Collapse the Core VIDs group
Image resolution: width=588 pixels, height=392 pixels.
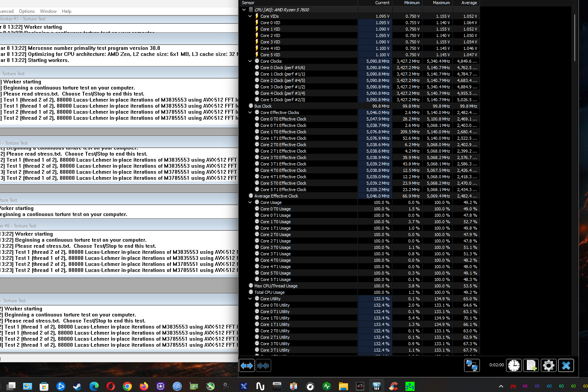coord(250,16)
